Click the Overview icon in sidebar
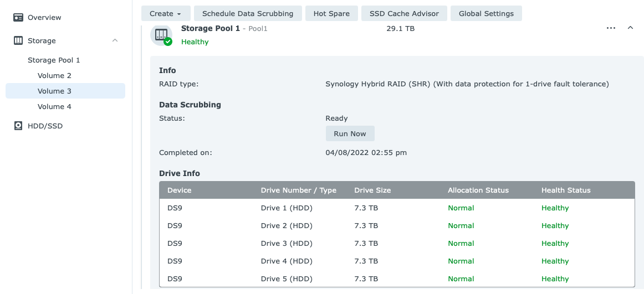 tap(18, 18)
